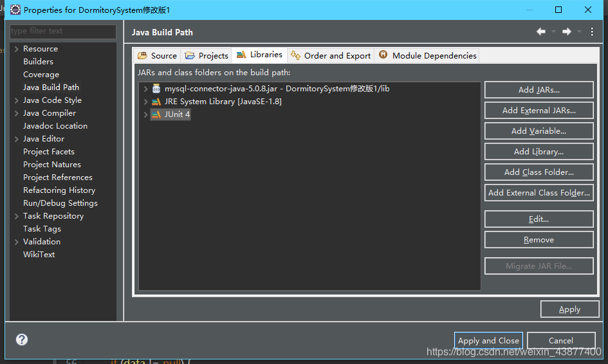
Task: Click the JRE System Library icon
Action: [156, 102]
